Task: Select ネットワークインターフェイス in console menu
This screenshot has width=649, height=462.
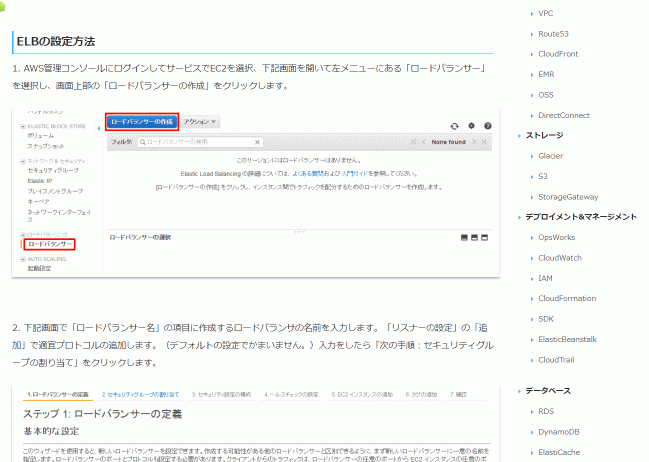Action: click(59, 216)
